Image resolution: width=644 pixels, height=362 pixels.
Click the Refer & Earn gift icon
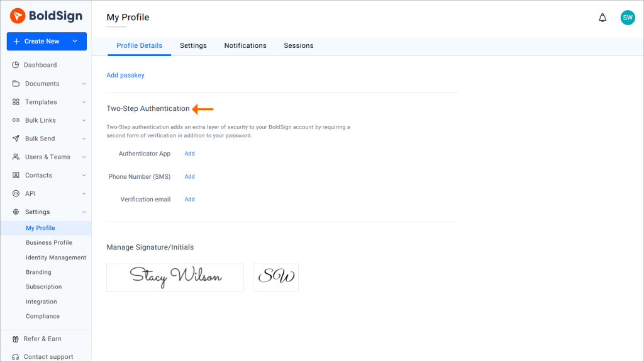[16, 339]
